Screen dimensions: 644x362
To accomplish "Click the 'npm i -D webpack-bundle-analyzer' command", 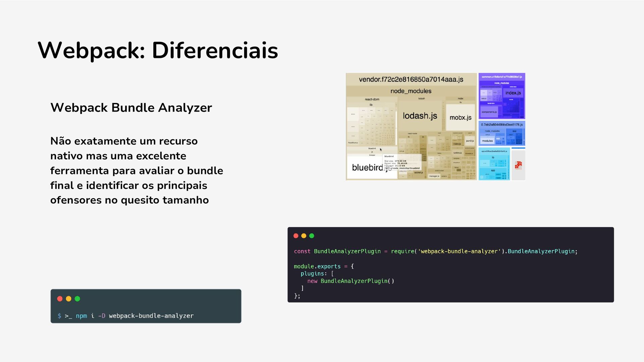I will (x=135, y=316).
